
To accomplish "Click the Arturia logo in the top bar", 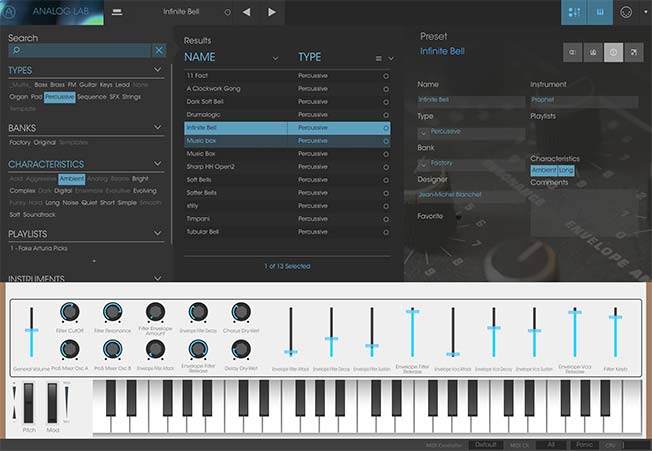I will pyautogui.click(x=7, y=12).
